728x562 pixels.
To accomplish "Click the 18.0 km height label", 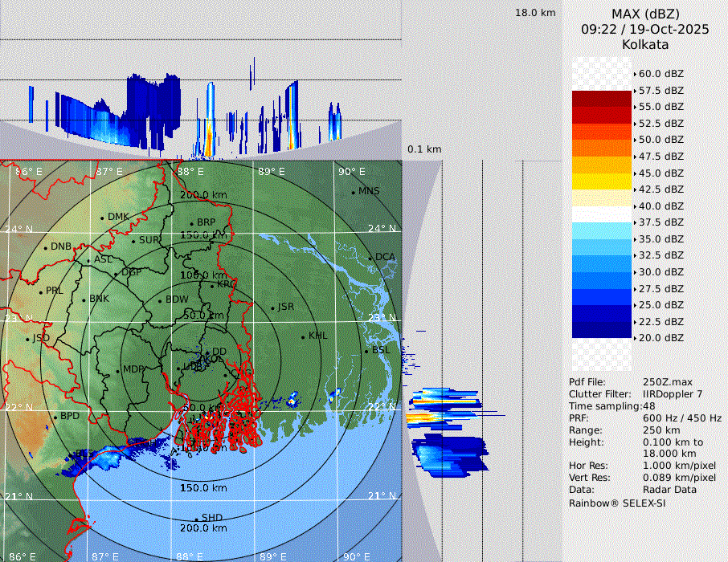I will click(x=535, y=13).
